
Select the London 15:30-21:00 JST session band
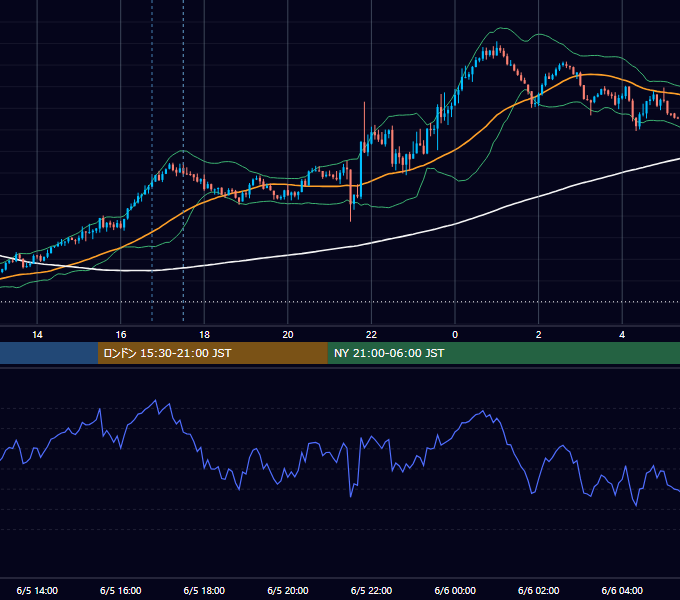point(212,353)
